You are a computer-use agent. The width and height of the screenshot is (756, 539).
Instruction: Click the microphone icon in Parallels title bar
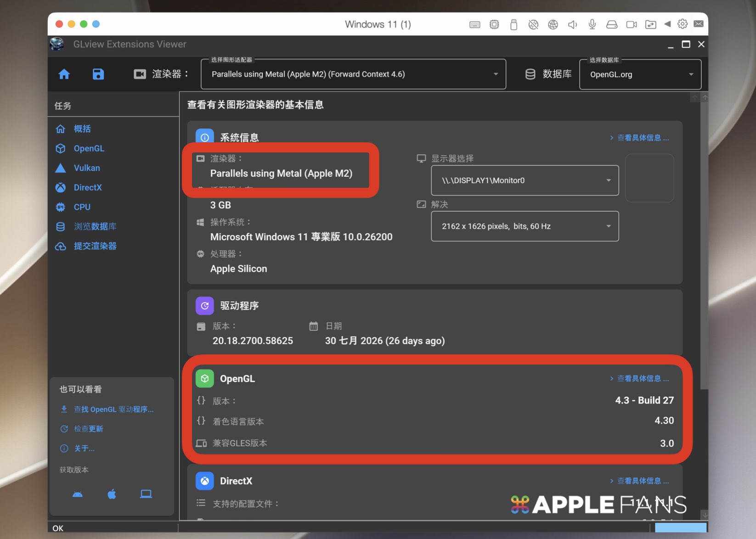click(592, 24)
